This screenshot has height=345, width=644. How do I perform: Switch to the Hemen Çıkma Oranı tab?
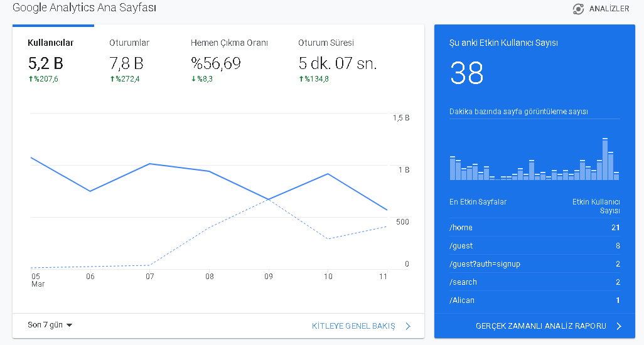point(229,61)
